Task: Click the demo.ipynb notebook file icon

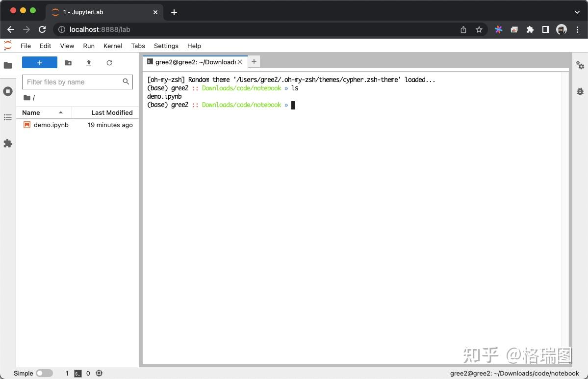Action: click(x=27, y=125)
